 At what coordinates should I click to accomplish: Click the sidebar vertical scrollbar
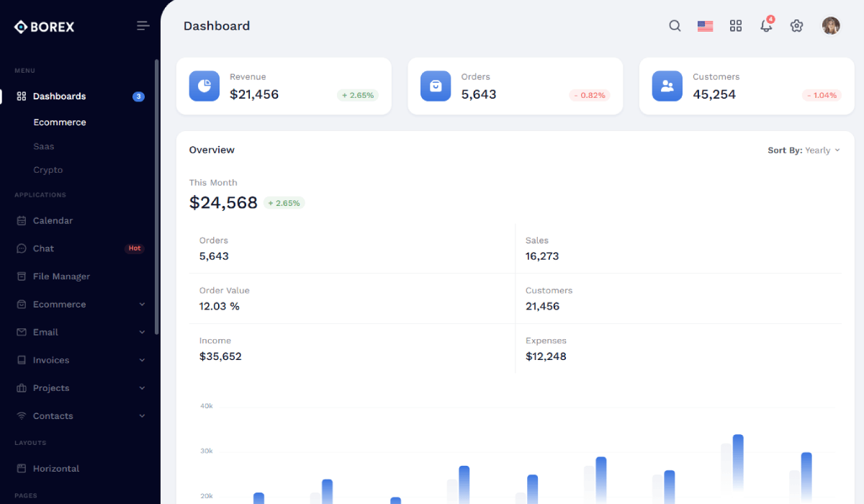pos(157,197)
